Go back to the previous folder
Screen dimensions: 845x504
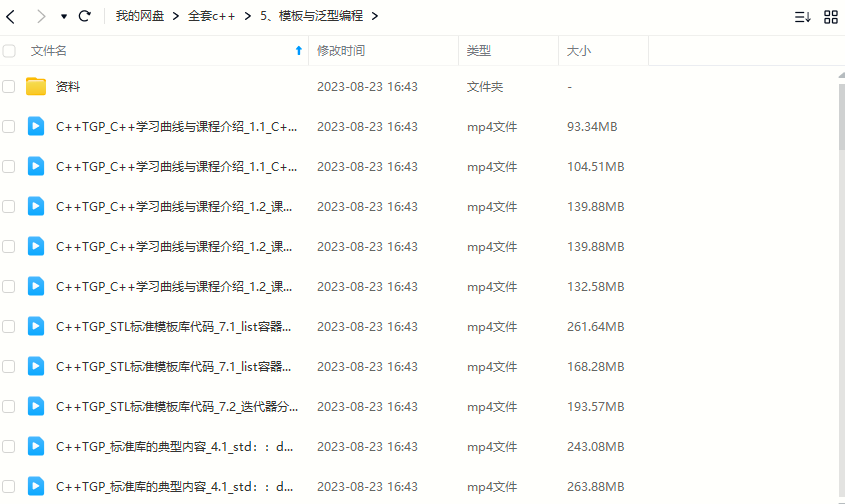[x=11, y=16]
